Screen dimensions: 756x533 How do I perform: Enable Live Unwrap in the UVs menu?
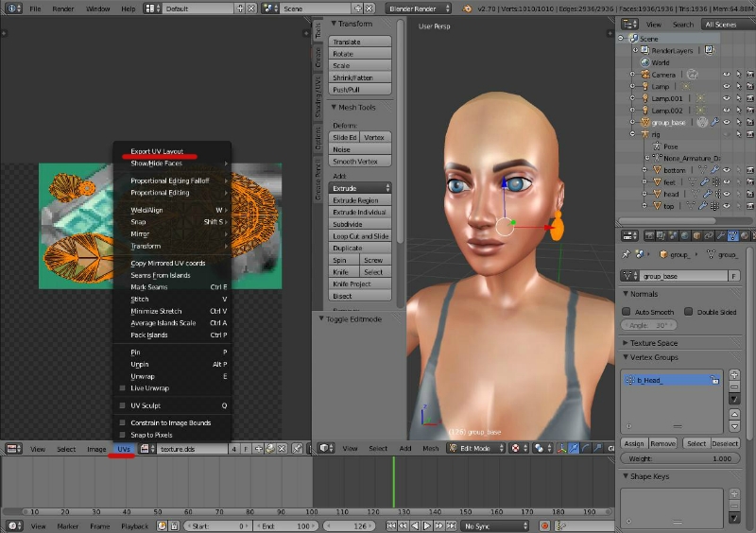click(x=149, y=387)
